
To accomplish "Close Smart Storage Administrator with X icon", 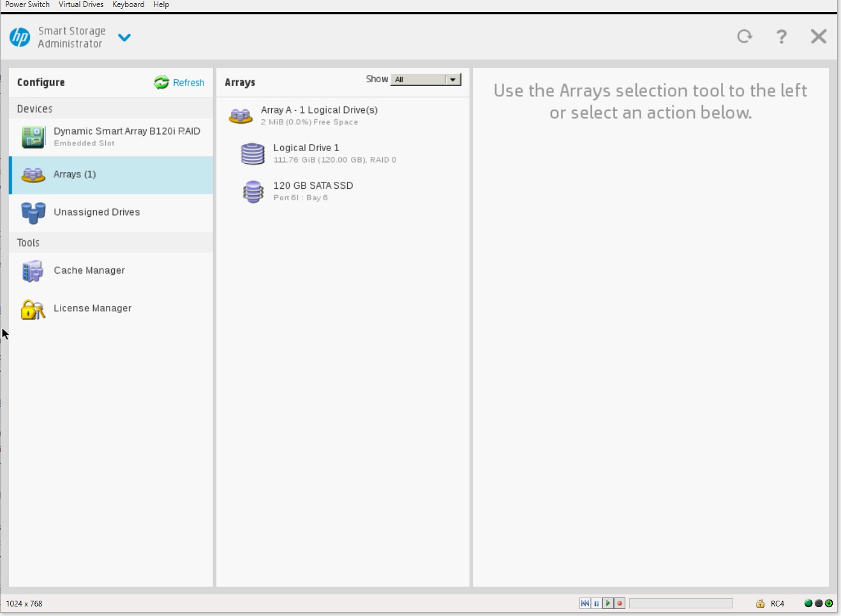I will 819,36.
